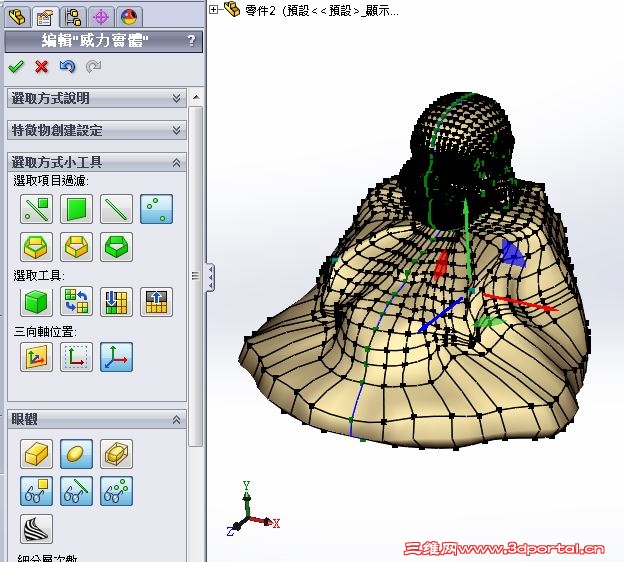This screenshot has width=624, height=562.
Task: Click the all-green box selection filter
Action: pos(116,247)
